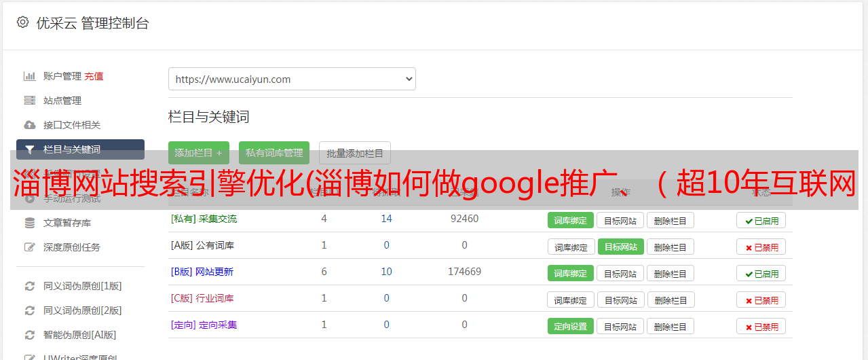The width and height of the screenshot is (868, 360).
Task: Click the value 92460 in 采集交流 row
Action: coord(464,219)
